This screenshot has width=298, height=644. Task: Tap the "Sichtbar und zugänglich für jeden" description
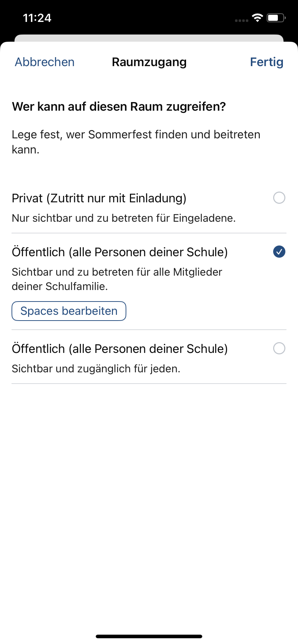pos(96,369)
